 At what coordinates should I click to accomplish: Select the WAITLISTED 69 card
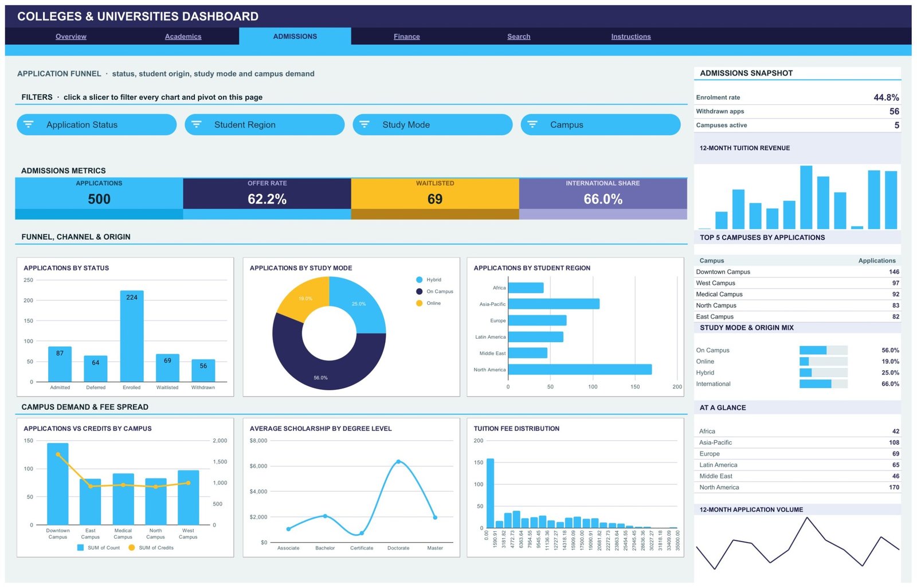click(435, 198)
